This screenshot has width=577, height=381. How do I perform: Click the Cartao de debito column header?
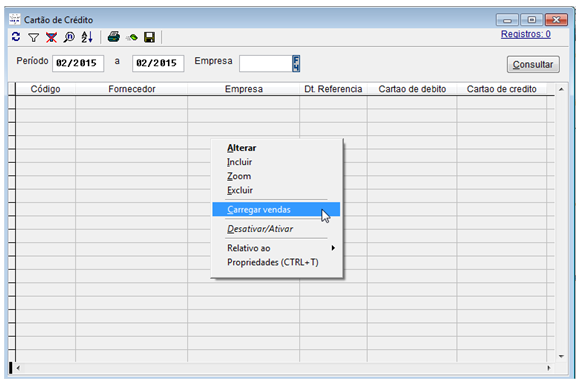[412, 89]
